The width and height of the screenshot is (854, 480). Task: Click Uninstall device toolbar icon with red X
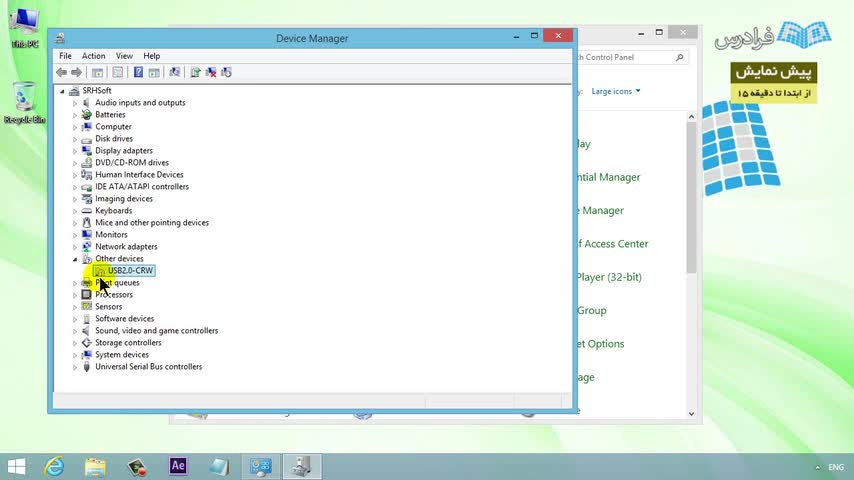211,72
